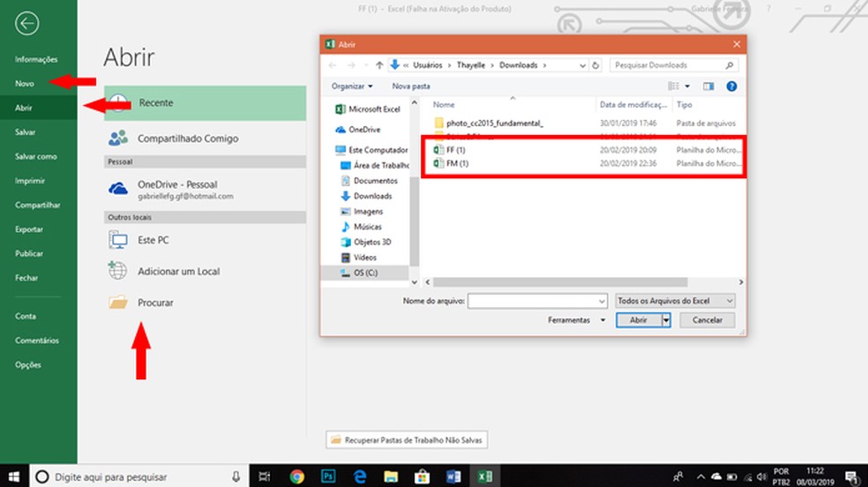Select Publicar in the sidebar
This screenshot has width=868, height=487.
(29, 253)
